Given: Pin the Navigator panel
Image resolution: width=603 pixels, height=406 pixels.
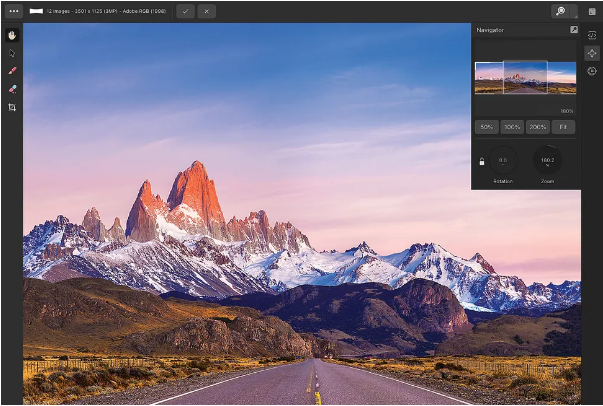Looking at the screenshot, I should (x=573, y=30).
